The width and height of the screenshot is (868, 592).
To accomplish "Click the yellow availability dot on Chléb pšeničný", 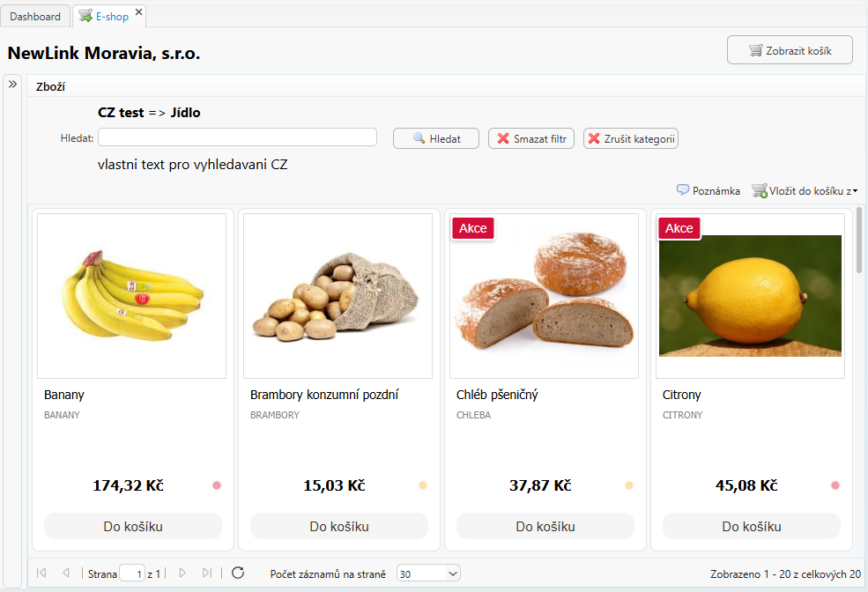I will (x=628, y=485).
